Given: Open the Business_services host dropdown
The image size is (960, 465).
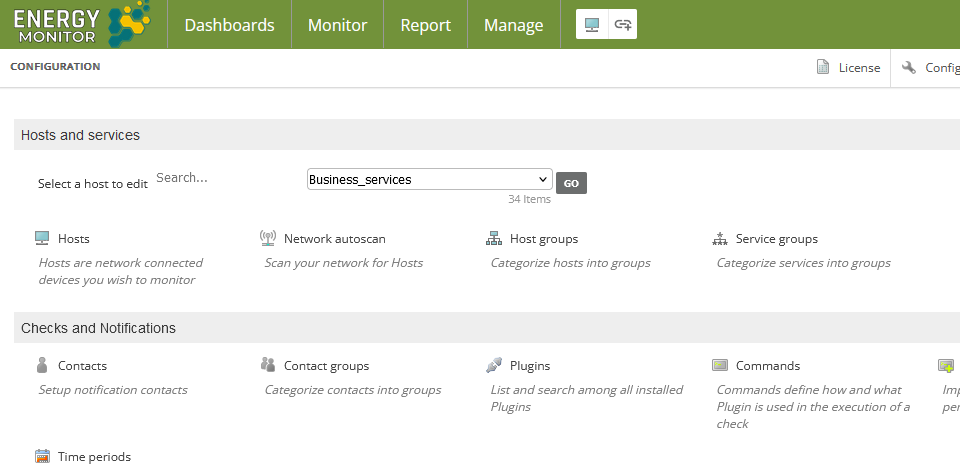Looking at the screenshot, I should 429,180.
